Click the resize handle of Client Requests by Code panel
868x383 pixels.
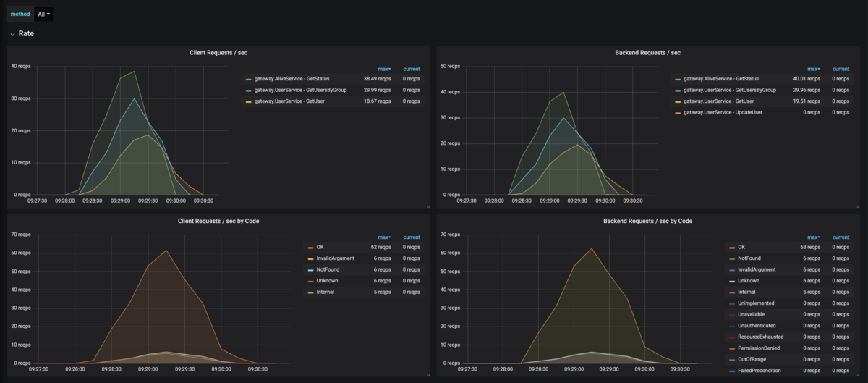[x=427, y=374]
